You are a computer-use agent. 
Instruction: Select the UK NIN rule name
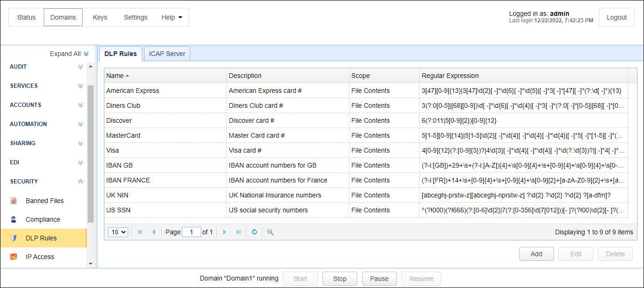pyautogui.click(x=117, y=195)
